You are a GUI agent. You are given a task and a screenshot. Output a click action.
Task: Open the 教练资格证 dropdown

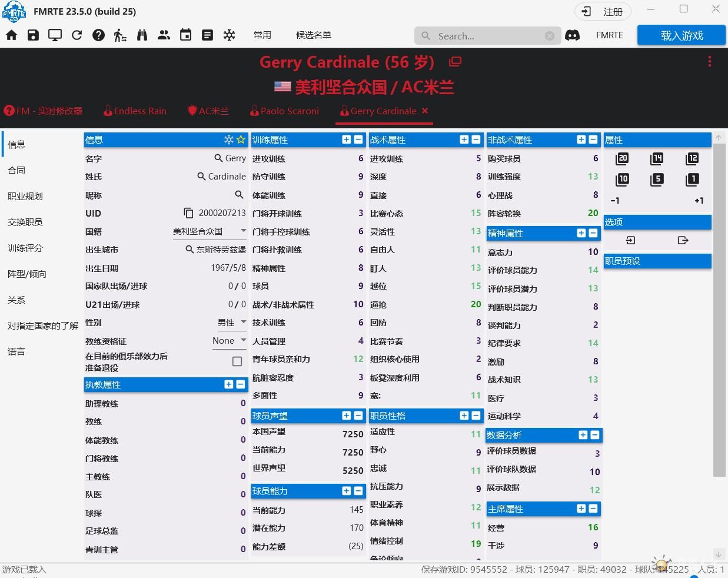coord(230,341)
